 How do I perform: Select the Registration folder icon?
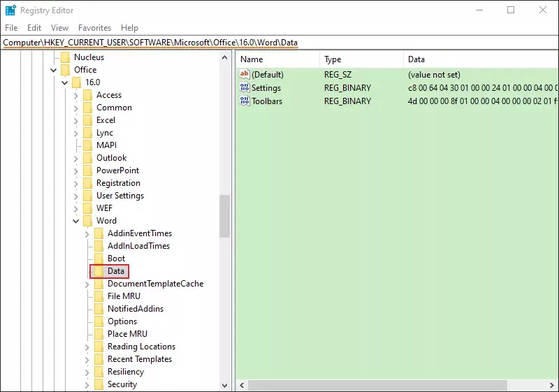[87, 183]
